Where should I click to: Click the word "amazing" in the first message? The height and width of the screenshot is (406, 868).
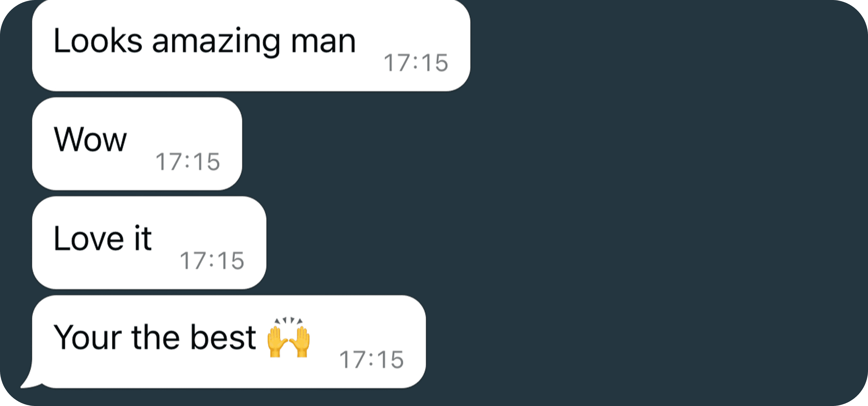[216, 42]
